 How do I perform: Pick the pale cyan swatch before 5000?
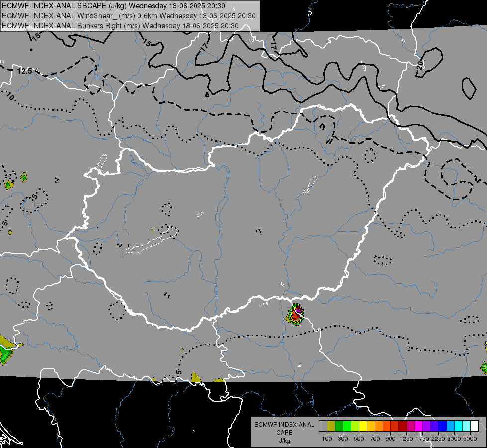(466, 426)
